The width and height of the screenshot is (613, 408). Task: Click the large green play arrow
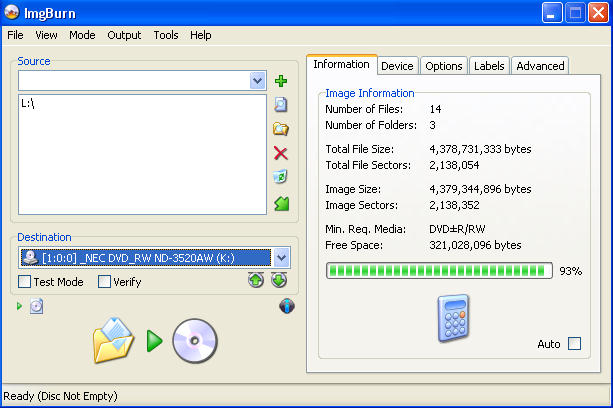(154, 341)
